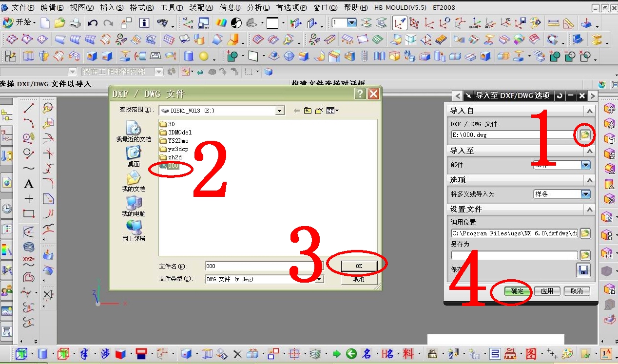Viewport: 618px width, 364px height.
Task: Click the DXF / DWG 文件 path field
Action: 514,135
